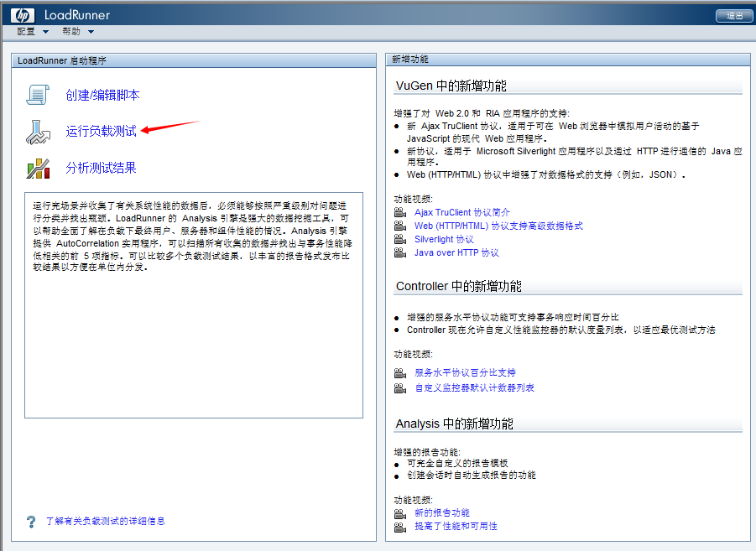
Task: Expand the 配置 dropdown arrow
Action: click(46, 32)
